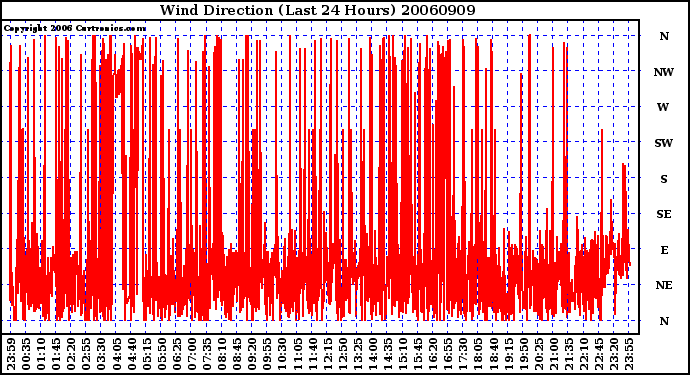Viewport: 690px width, 375px height.
Task: Click the "Copyright 2006 Cartronics.com" notice
Action: point(75,29)
